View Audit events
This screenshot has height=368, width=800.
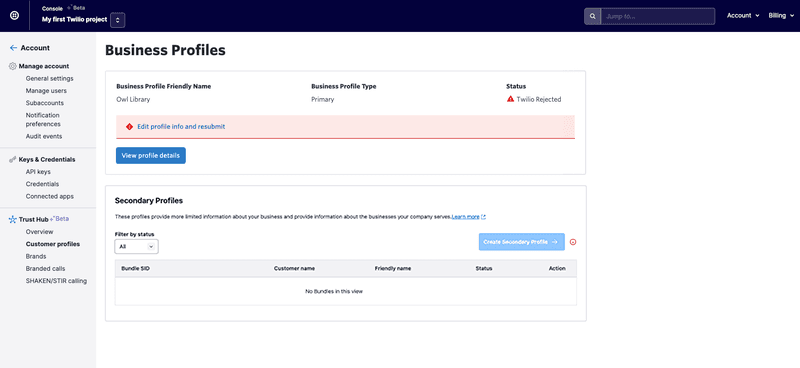(x=44, y=136)
